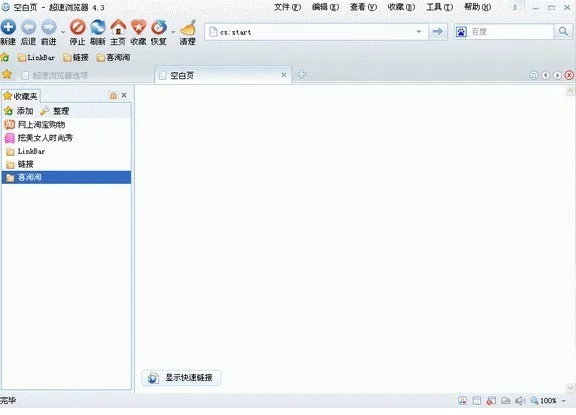Click the add-favorite star in bookmarks bar

pyautogui.click(x=5, y=57)
